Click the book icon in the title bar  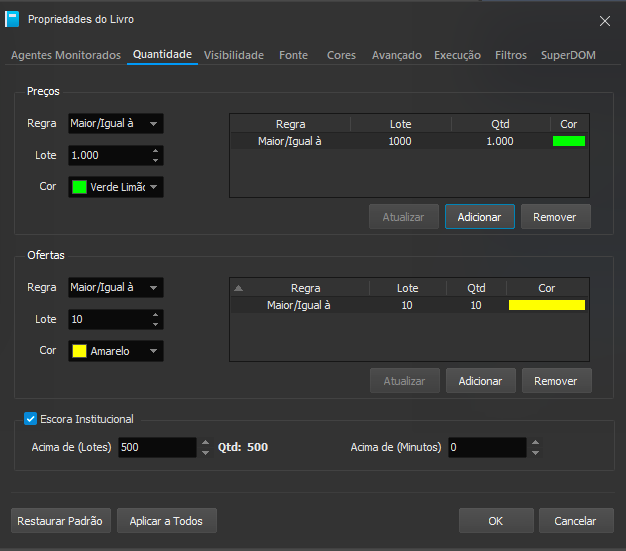click(12, 19)
